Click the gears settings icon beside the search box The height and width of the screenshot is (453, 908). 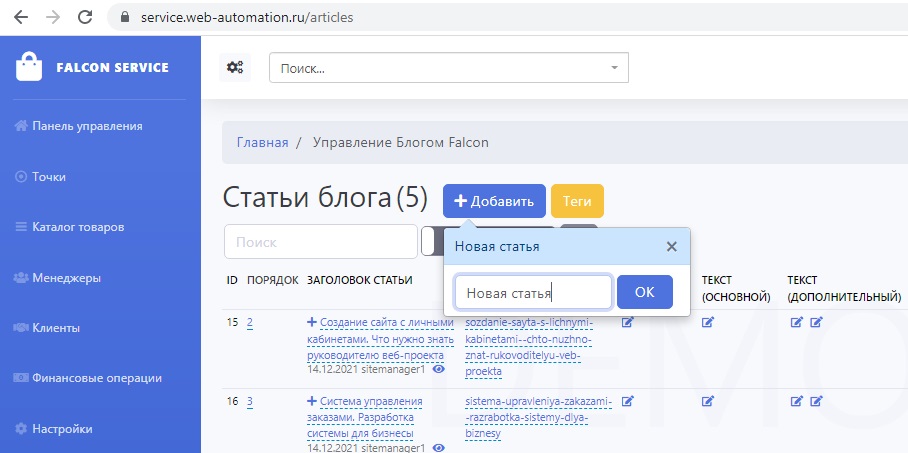tap(235, 68)
